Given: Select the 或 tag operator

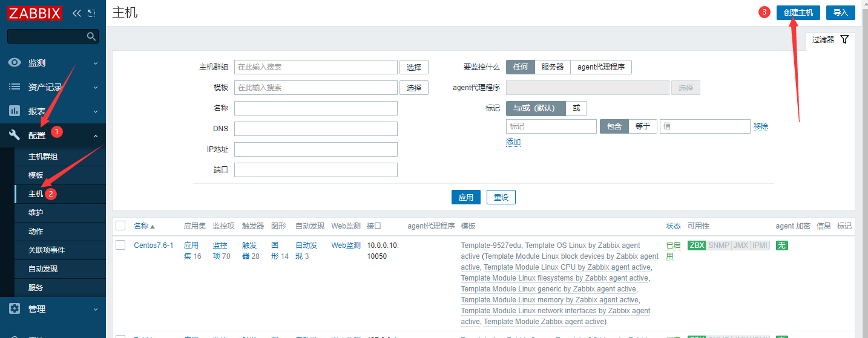Looking at the screenshot, I should [576, 108].
